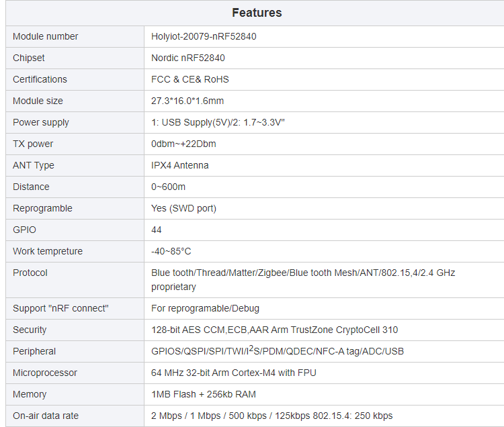Click the '64 MHz 32-bit Arm Cortex-M4' value
The image size is (504, 427).
(234, 373)
